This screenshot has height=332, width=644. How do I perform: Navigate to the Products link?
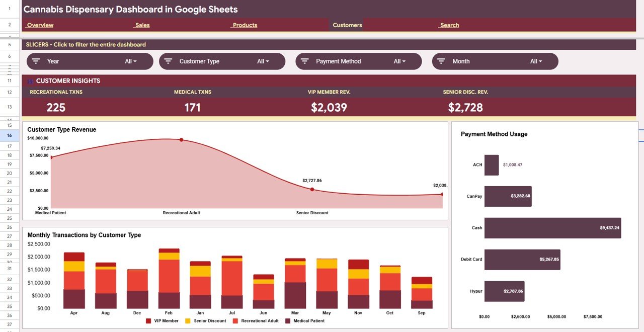click(245, 25)
